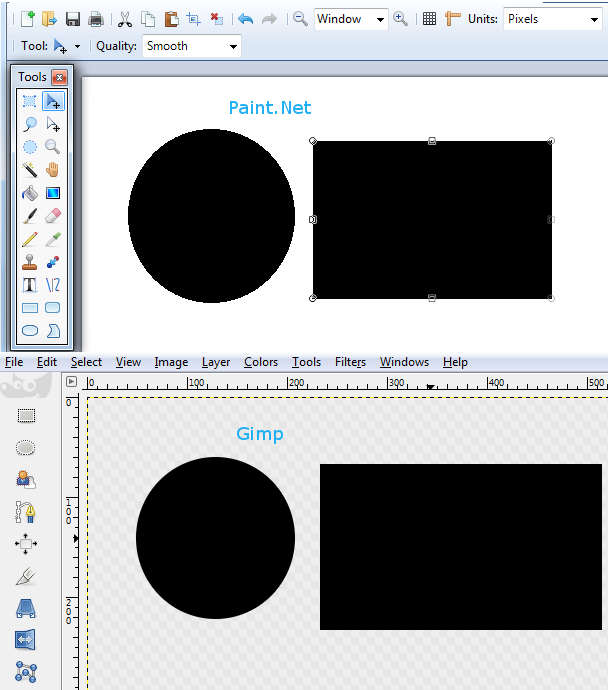Click the Zoom out magnifier icon
Image resolution: width=608 pixels, height=690 pixels.
click(x=300, y=19)
